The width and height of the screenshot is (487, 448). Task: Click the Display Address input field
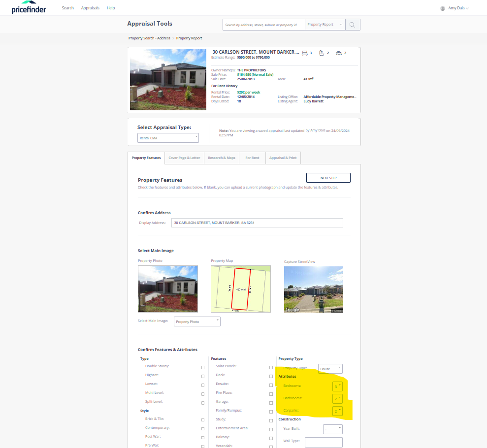point(257,223)
